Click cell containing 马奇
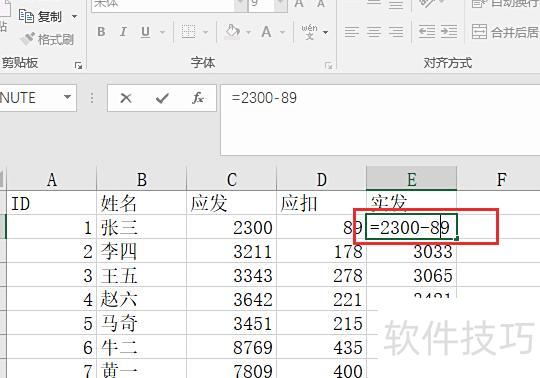 142,323
